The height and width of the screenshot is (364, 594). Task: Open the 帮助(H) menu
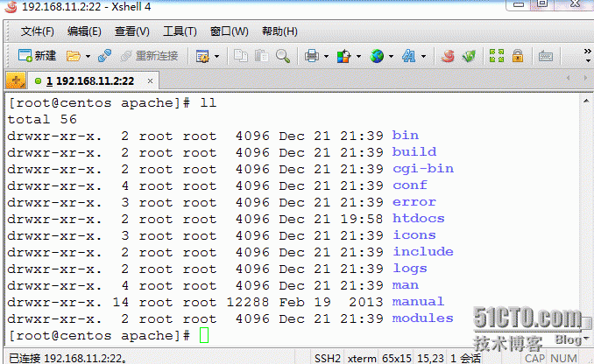pos(279,31)
